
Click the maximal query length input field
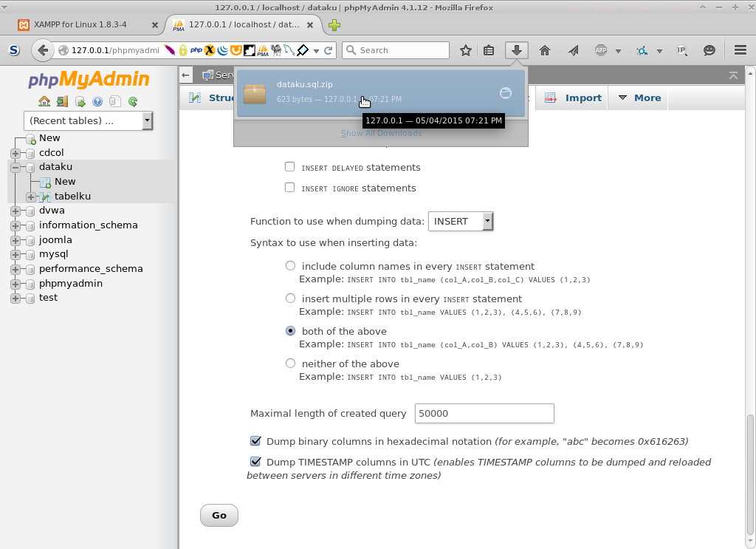[x=484, y=413]
